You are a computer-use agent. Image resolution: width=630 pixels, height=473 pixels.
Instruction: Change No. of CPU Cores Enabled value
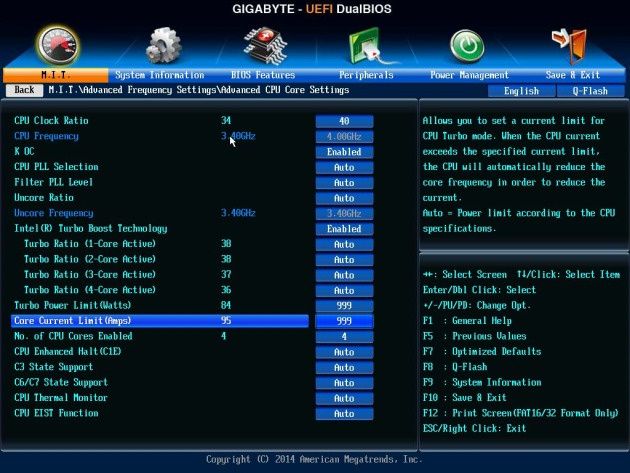click(x=344, y=336)
